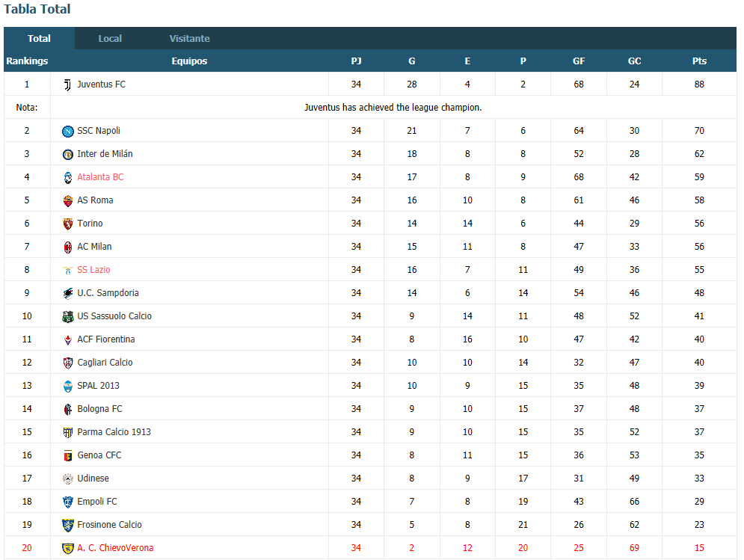
Task: Click the US Sassuolo Calcio crest
Action: [68, 316]
